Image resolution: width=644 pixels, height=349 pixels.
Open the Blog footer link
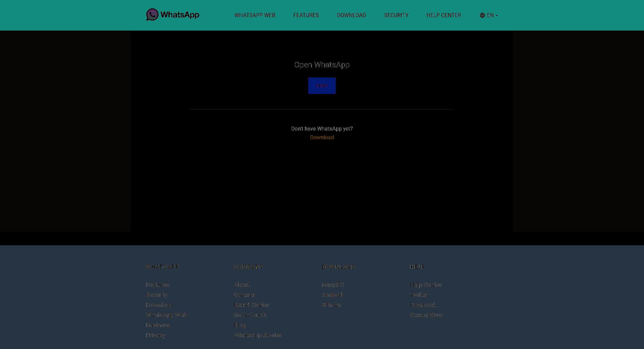point(240,325)
